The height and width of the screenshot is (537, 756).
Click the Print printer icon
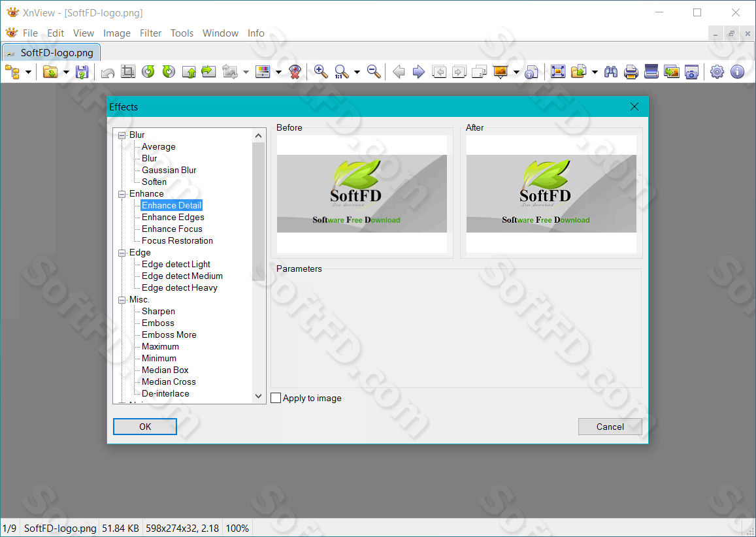pyautogui.click(x=631, y=73)
